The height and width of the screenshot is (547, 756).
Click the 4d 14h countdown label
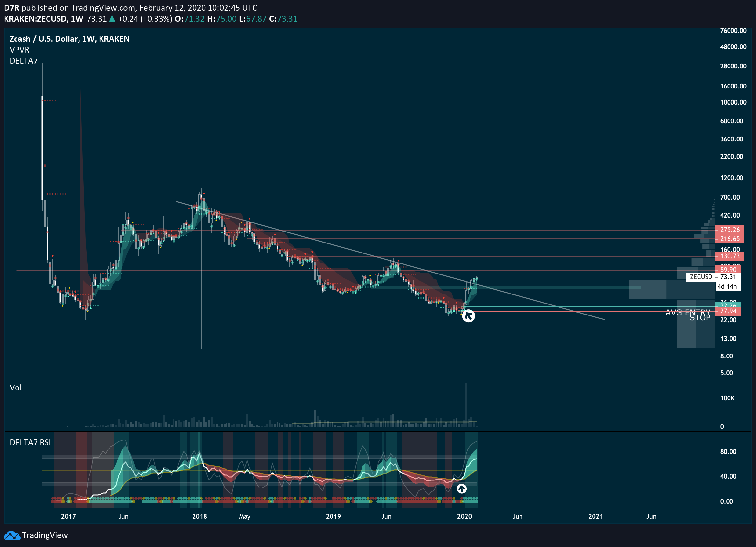click(x=728, y=286)
